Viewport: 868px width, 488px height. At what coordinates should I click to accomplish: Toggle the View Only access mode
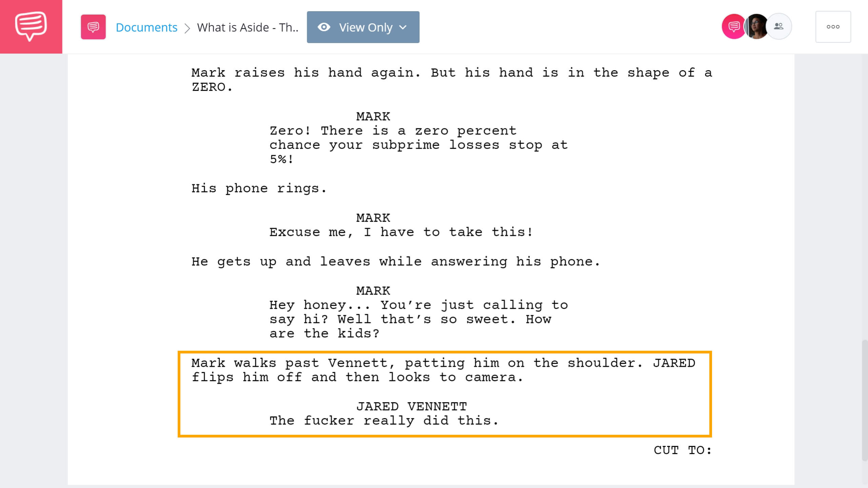pyautogui.click(x=362, y=27)
